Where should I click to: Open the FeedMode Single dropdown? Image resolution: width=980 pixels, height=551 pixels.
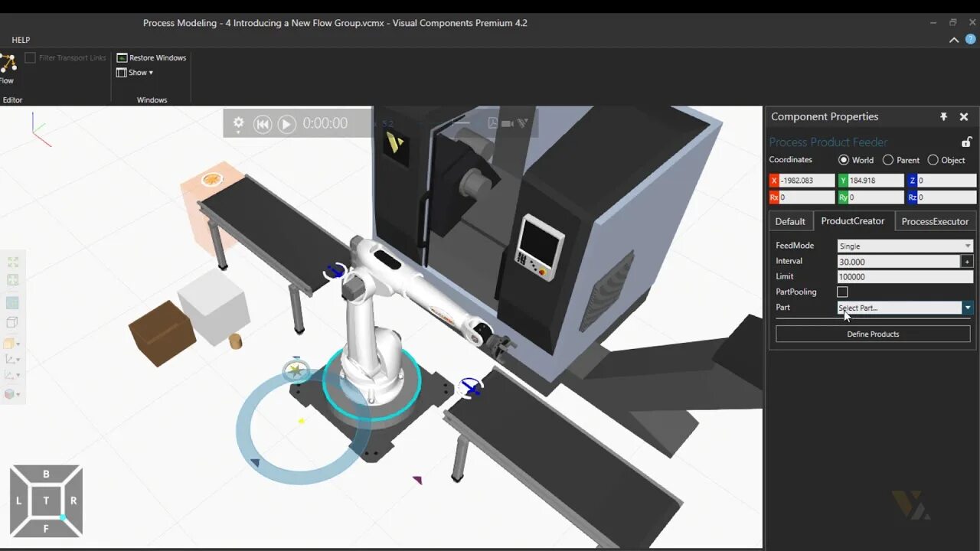click(x=906, y=246)
